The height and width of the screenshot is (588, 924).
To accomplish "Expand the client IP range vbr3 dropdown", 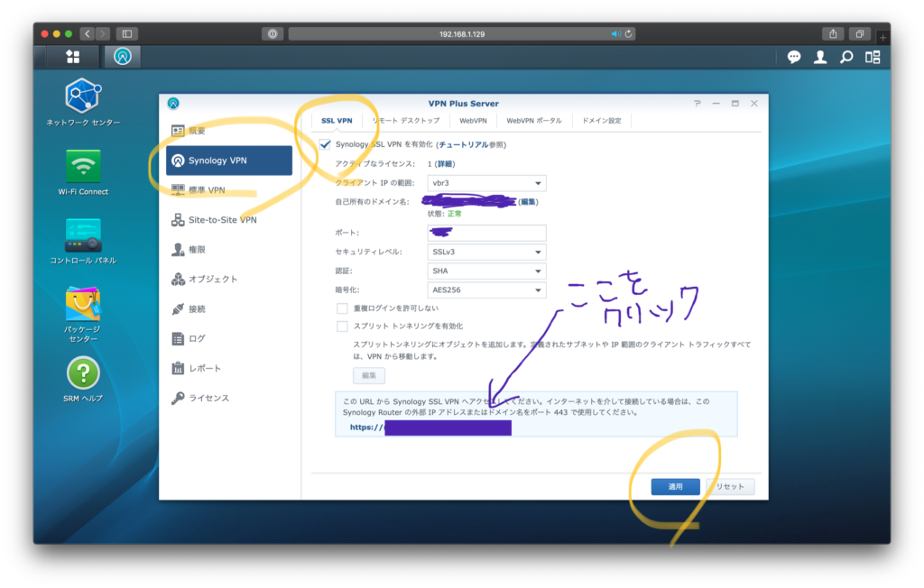I will click(486, 183).
